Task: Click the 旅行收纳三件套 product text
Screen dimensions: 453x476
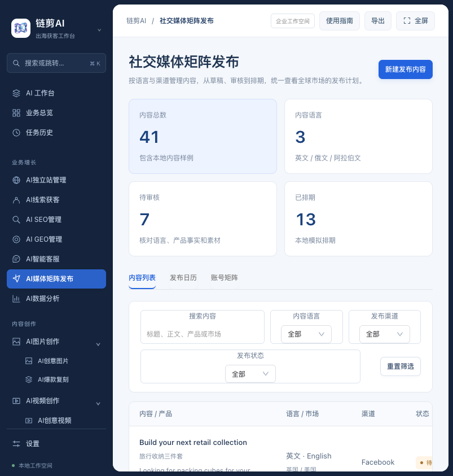Action: tap(161, 456)
